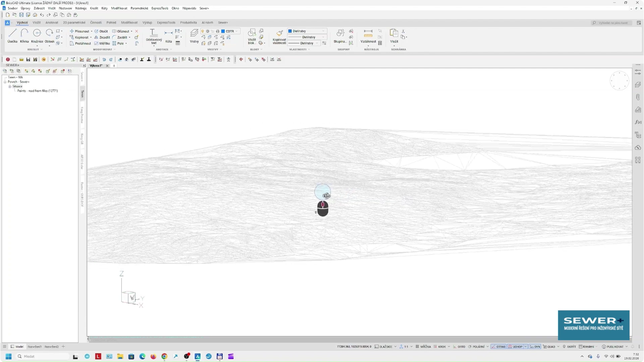Open the Oblouk arc dropdown arrow
644x362 pixels.
(x=49, y=46)
